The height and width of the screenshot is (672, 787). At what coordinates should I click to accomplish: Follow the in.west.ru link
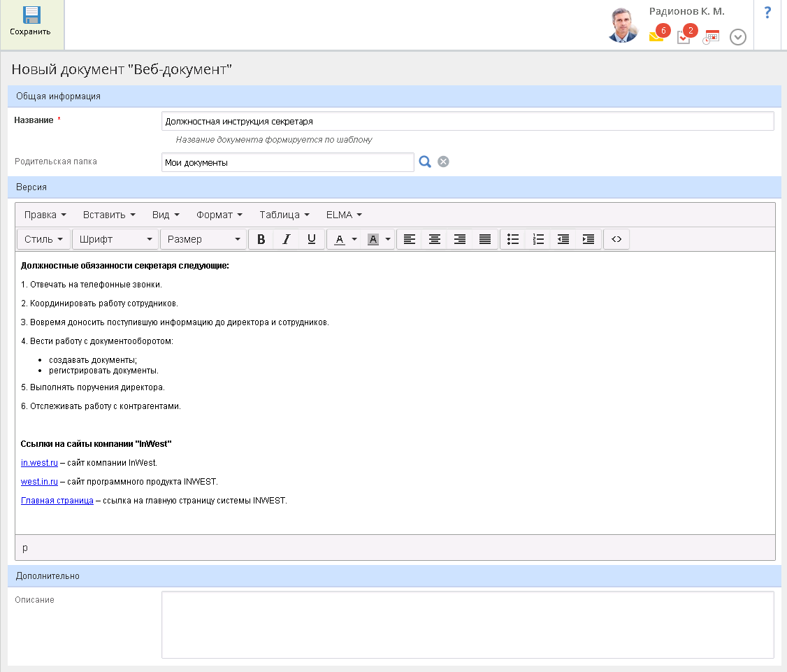point(39,463)
